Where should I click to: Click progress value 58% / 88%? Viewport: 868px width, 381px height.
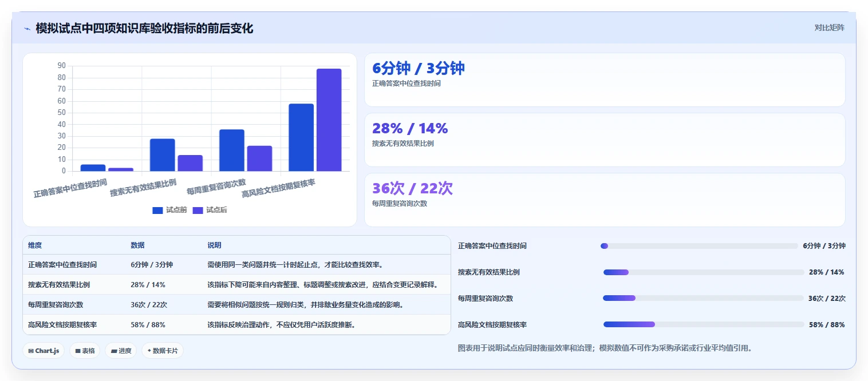[827, 324]
